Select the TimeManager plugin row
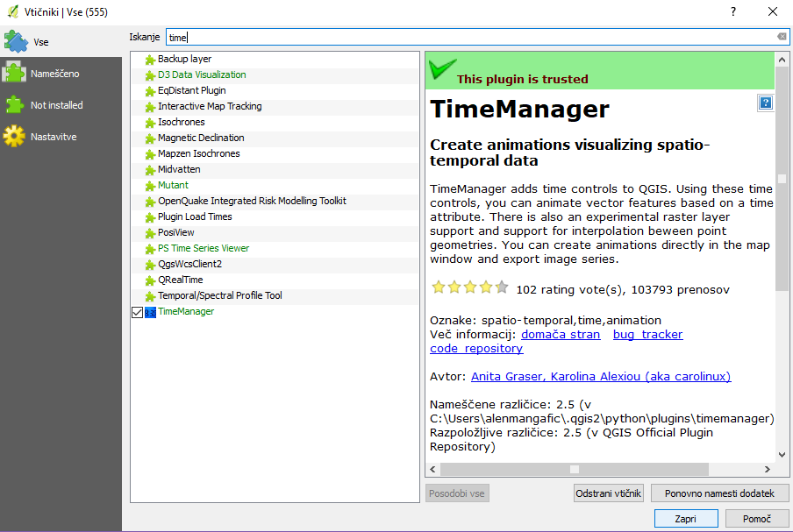The height and width of the screenshot is (532, 793). pyautogui.click(x=275, y=312)
